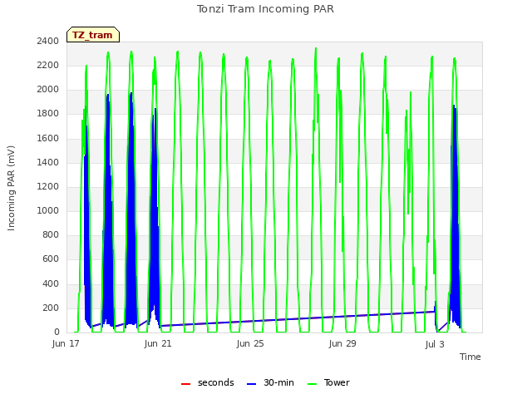The height and width of the screenshot is (399, 532).
Task: Click the 1000 y-axis tick value
Action: pos(48,210)
